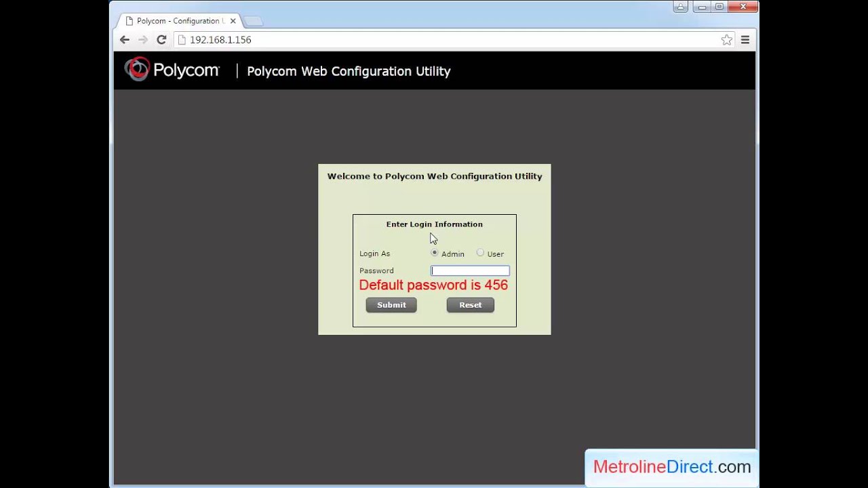
Task: Click the browser forward arrow
Action: [143, 40]
